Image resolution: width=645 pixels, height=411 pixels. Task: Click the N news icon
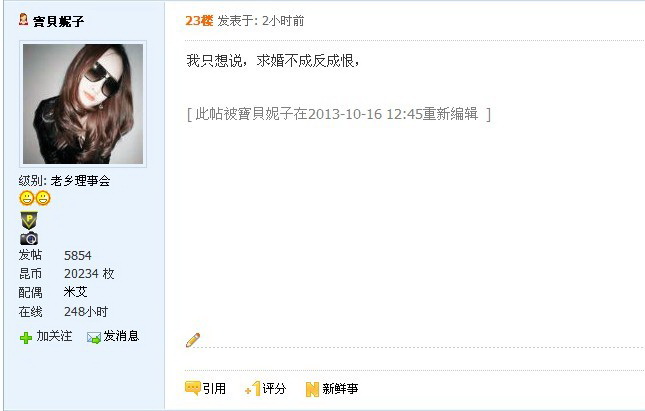point(312,389)
